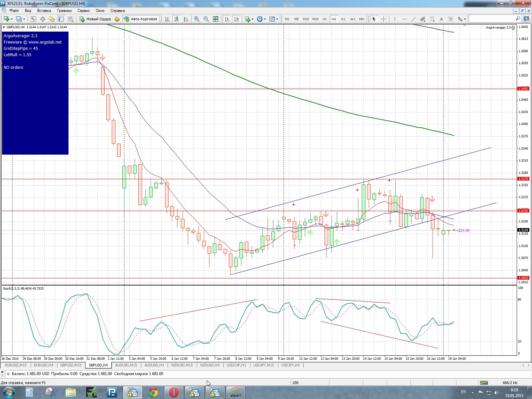Select the horizontal line drawing tool
Viewport: 532px width, 399px height.
(404, 19)
